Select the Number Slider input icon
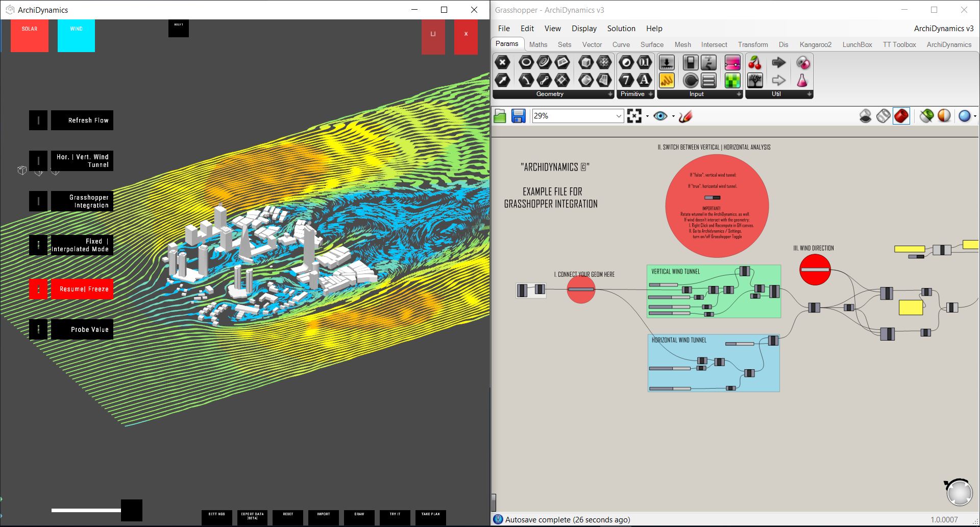Screen dimensions: 980x527 pyautogui.click(x=667, y=62)
